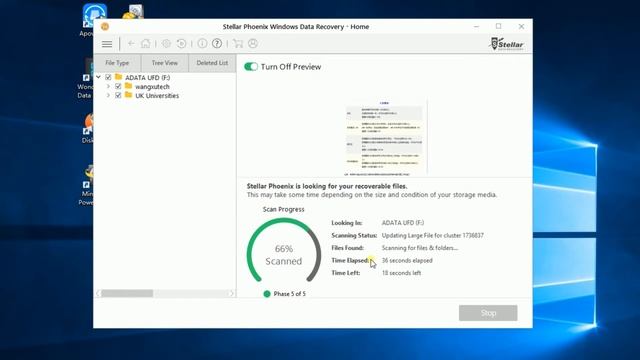The width and height of the screenshot is (640, 360).
Task: Click the ADATA UFD (F:) folder icon
Action: click(119, 77)
